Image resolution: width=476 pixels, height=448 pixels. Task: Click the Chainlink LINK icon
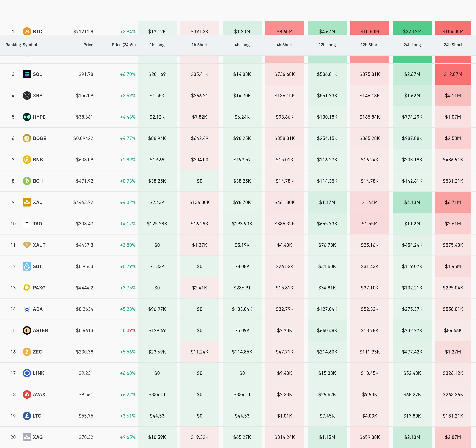[27, 373]
